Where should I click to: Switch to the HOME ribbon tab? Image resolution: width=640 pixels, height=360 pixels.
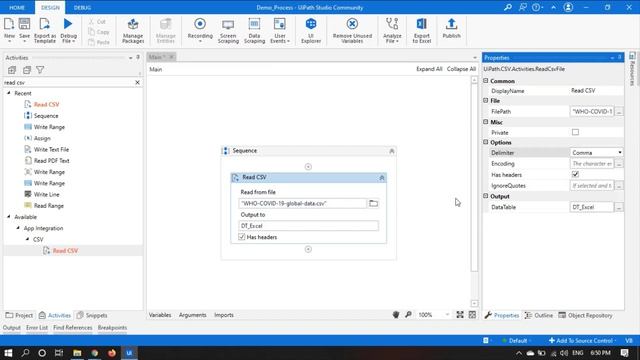click(x=17, y=7)
